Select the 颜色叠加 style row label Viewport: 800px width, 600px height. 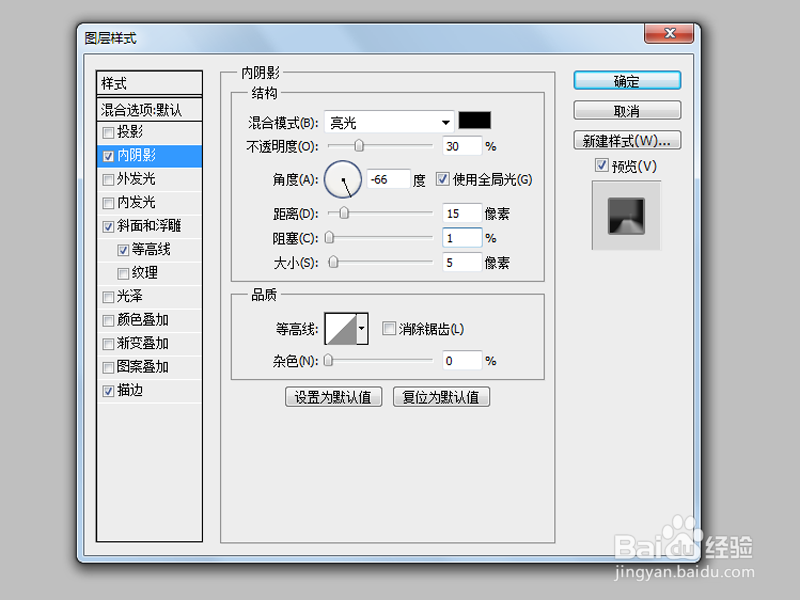[x=143, y=320]
